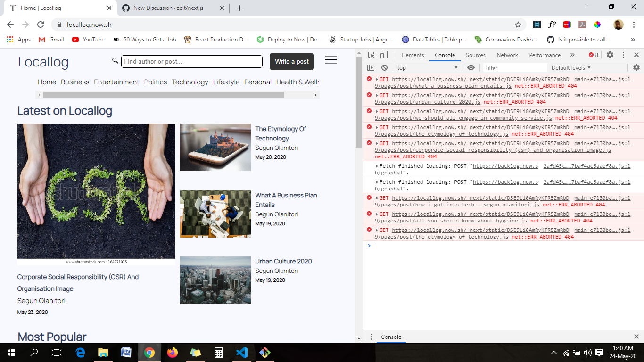The image size is (644, 362).
Task: Switch to the Network panel
Action: click(507, 55)
